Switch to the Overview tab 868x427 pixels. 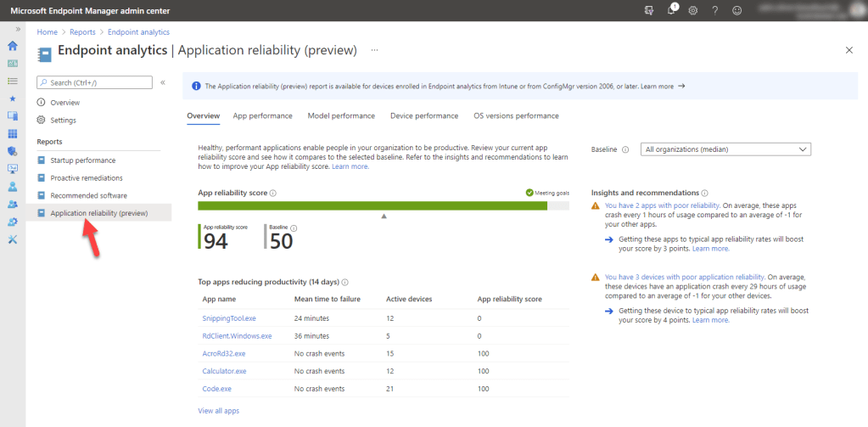click(203, 115)
